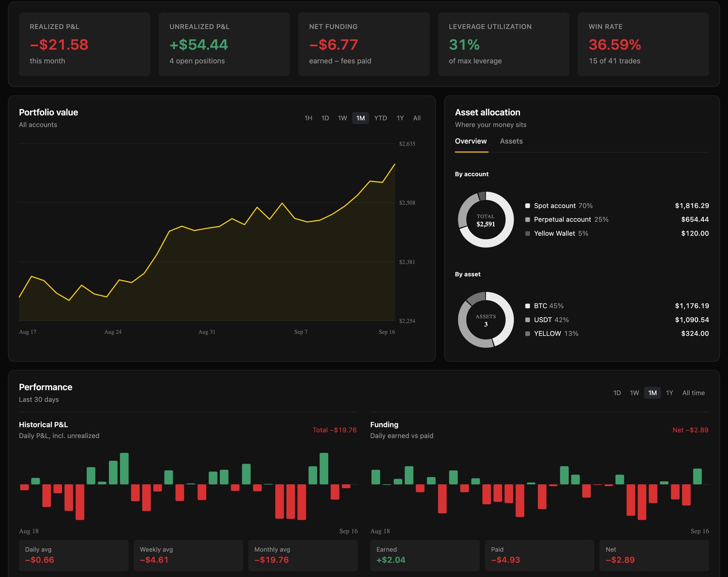Select the 1H range for Portfolio value
728x577 pixels.
[x=308, y=118]
